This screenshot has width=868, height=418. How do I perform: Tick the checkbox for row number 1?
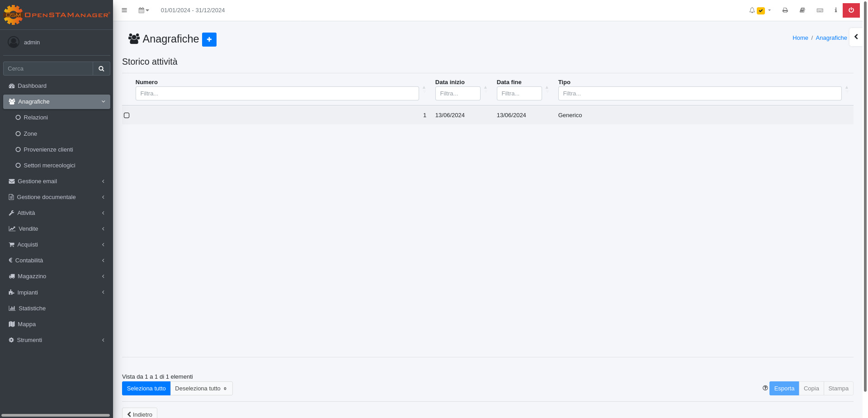127,115
